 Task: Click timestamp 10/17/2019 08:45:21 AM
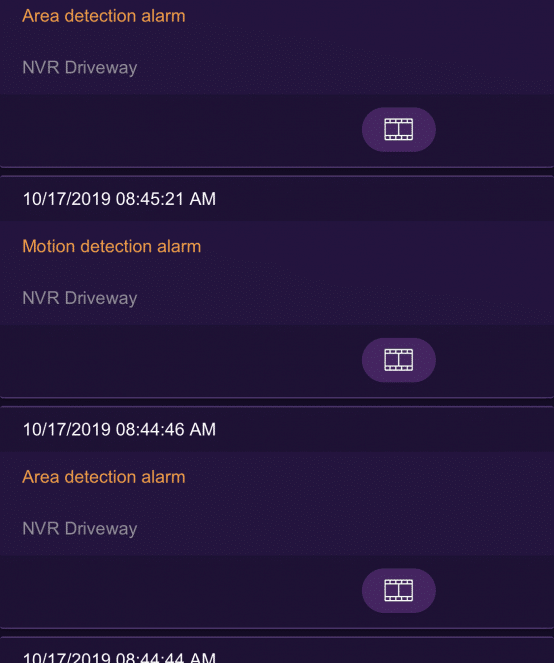[x=119, y=199]
